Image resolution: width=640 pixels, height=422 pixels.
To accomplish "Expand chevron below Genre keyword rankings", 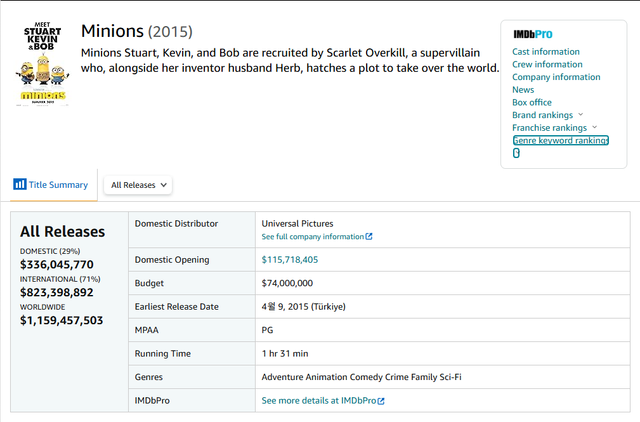I will pos(516,153).
